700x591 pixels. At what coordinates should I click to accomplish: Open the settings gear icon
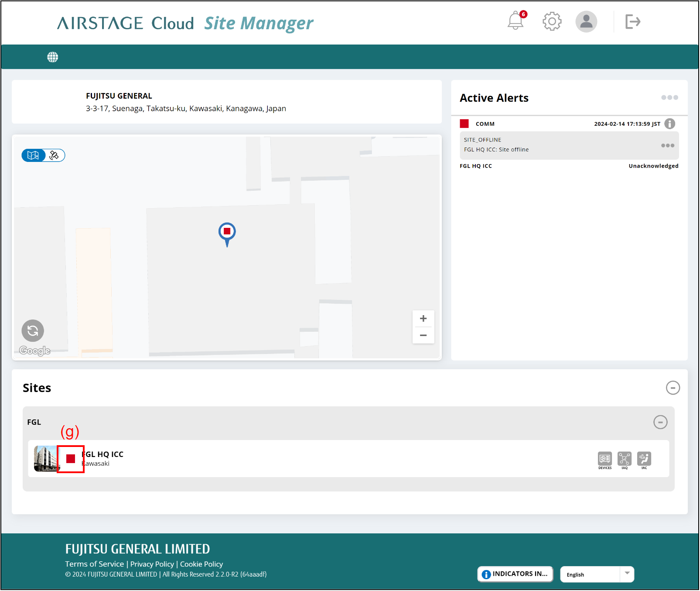tap(551, 21)
